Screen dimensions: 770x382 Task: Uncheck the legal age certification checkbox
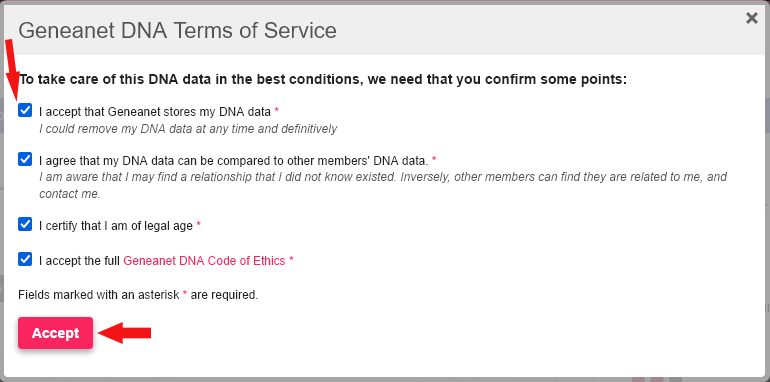coord(25,224)
